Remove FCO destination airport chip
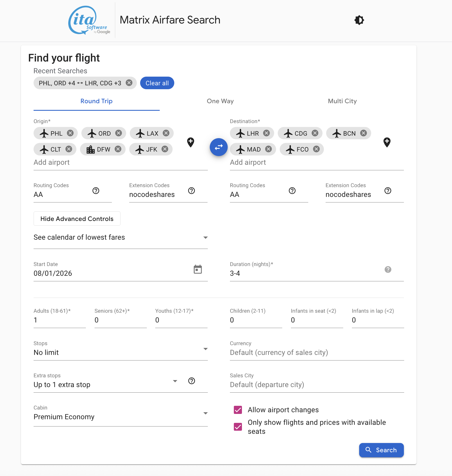 point(316,149)
